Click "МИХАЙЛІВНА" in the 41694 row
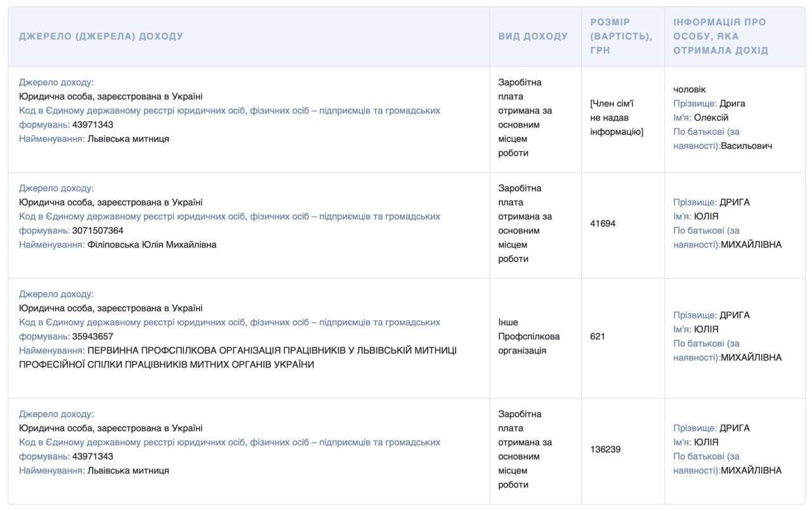The width and height of the screenshot is (812, 511). (751, 244)
